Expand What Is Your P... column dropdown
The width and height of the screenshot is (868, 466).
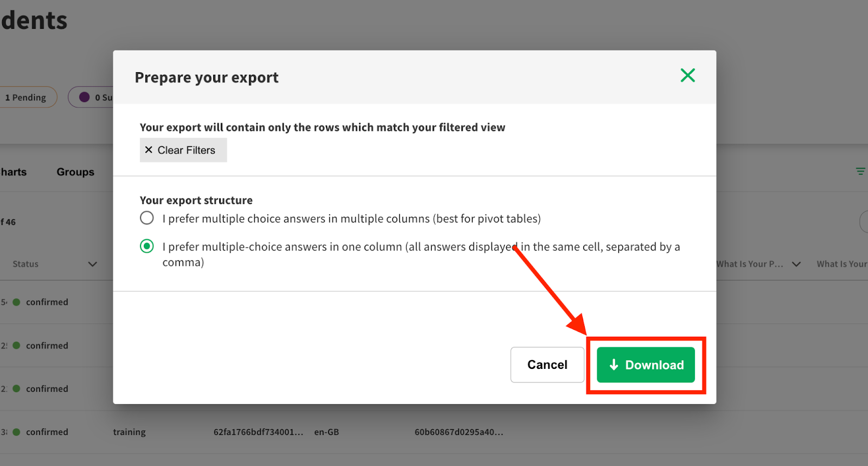pos(796,264)
